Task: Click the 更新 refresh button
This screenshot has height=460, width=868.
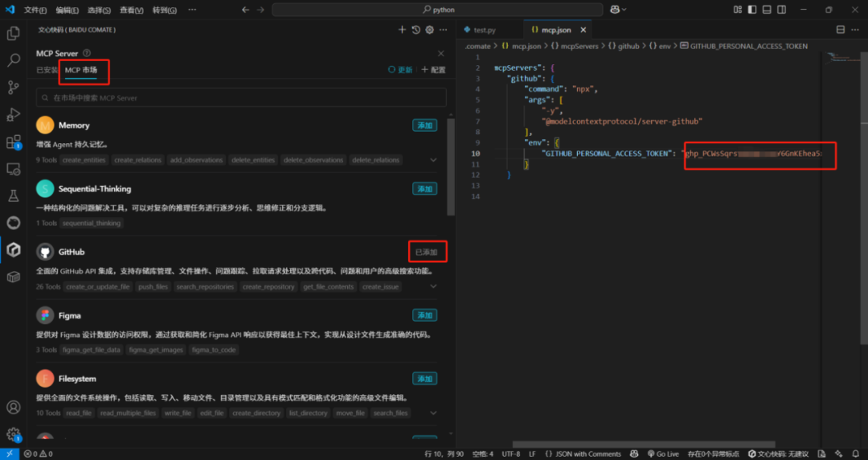Action: pos(400,70)
